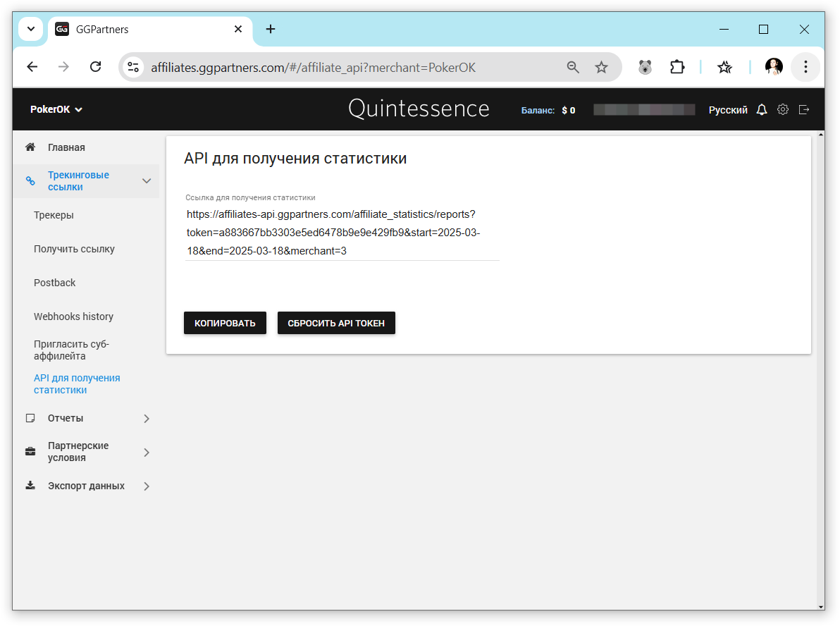Click the Трекинговые ссылки menu label

coord(78,181)
